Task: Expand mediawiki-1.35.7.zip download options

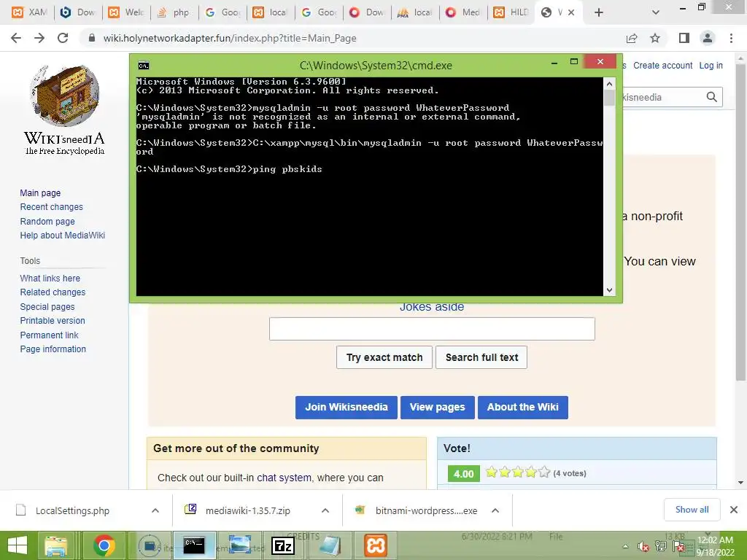Action: [x=325, y=510]
